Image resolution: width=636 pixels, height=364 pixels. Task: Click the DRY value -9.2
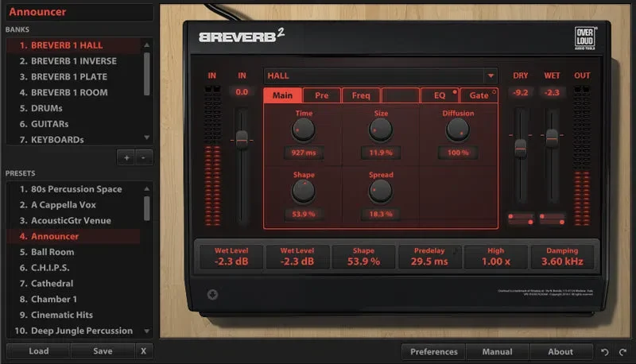(x=521, y=92)
